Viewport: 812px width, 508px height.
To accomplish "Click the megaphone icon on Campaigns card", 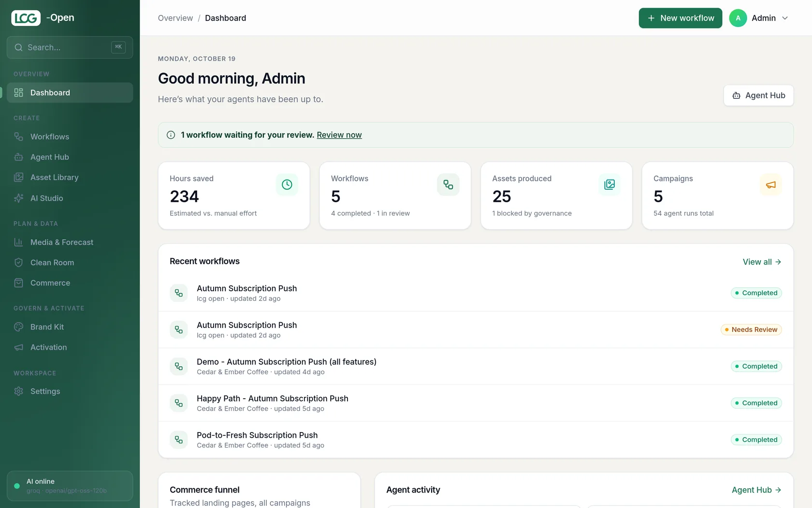I will 771,185.
